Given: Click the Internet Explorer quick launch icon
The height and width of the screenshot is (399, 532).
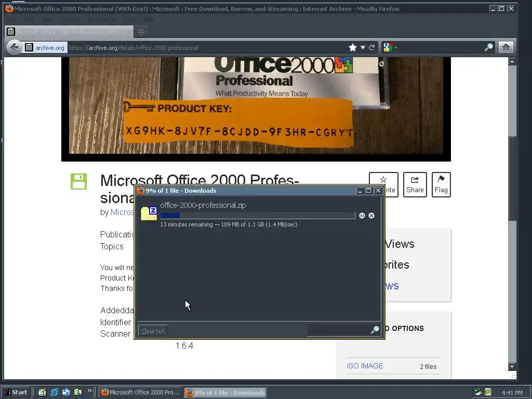Looking at the screenshot, I should coord(54,392).
